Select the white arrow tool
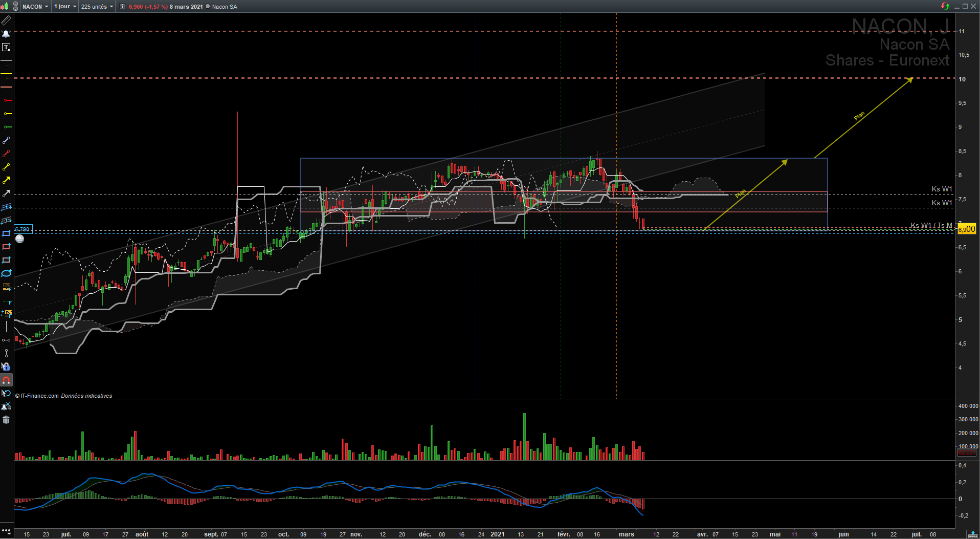Image resolution: width=980 pixels, height=539 pixels. tap(6, 193)
